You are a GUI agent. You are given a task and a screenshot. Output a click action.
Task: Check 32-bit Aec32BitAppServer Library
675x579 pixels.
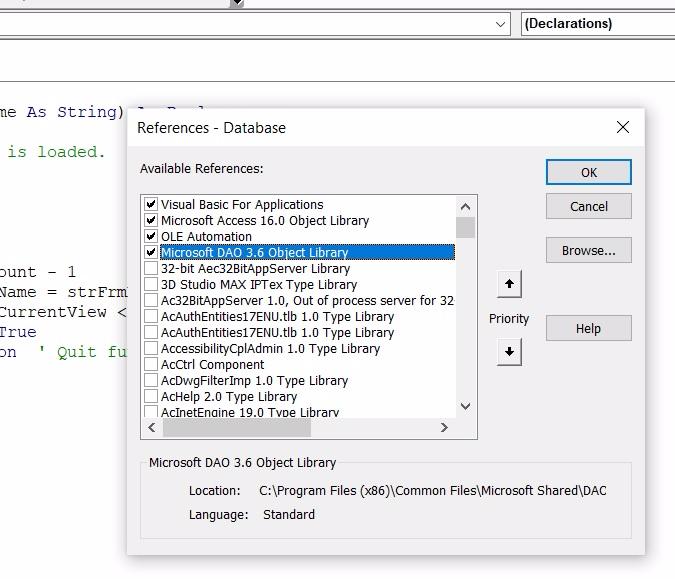[x=151, y=268]
